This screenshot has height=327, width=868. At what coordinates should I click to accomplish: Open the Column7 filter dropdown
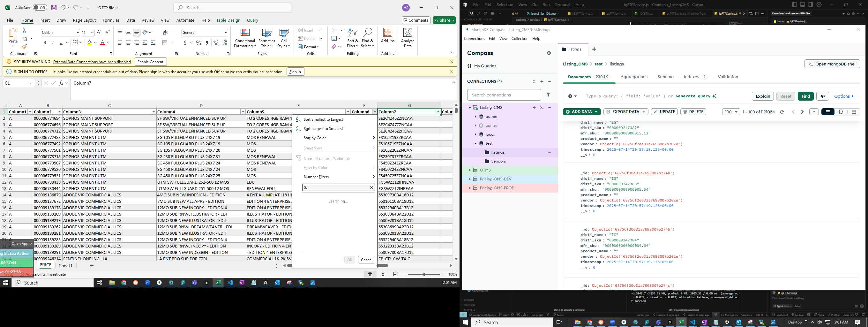pos(438,112)
